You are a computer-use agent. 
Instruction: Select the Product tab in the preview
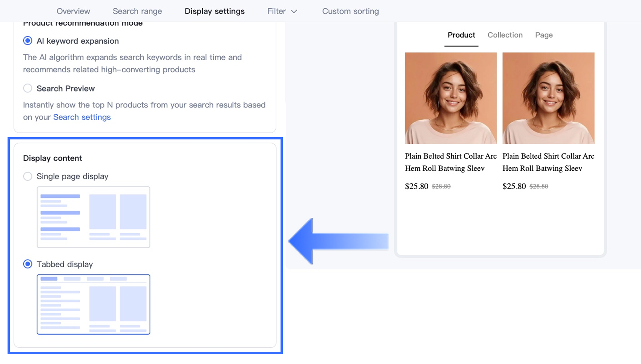pyautogui.click(x=461, y=35)
